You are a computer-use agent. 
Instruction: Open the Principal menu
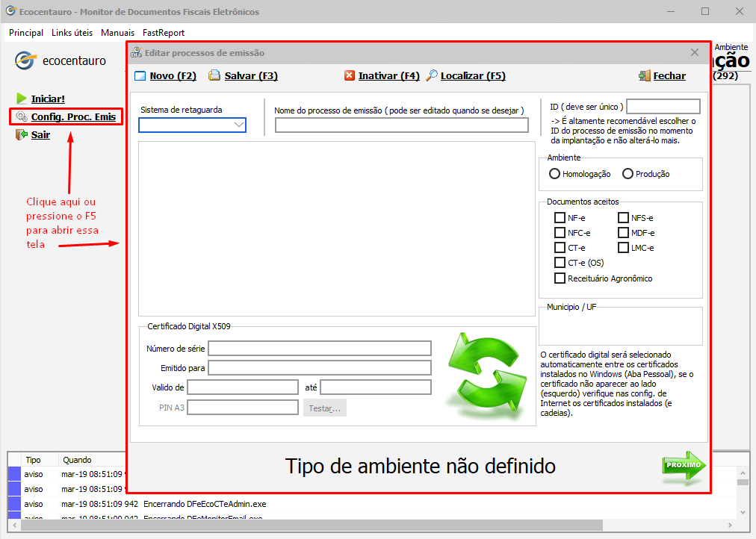pos(26,33)
